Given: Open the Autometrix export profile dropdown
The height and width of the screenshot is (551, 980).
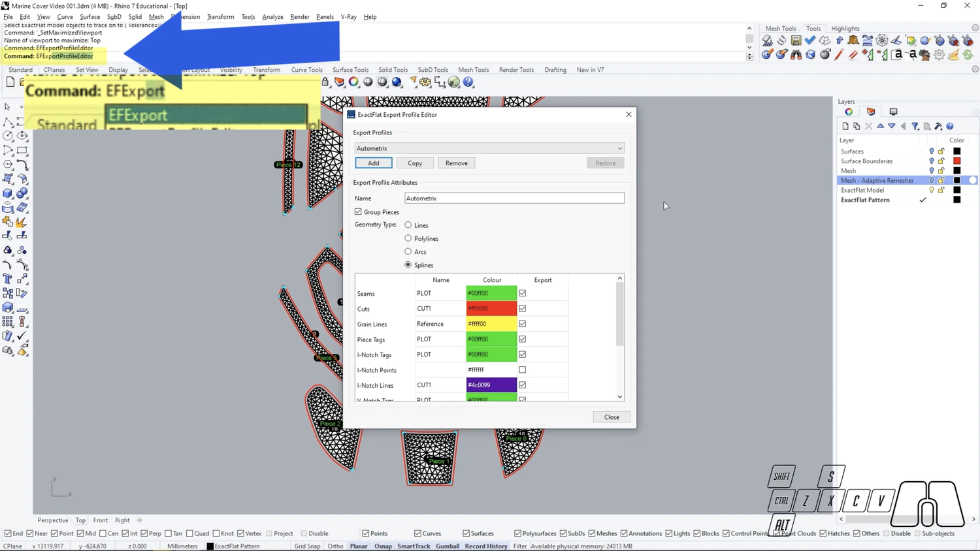Looking at the screenshot, I should [x=619, y=148].
